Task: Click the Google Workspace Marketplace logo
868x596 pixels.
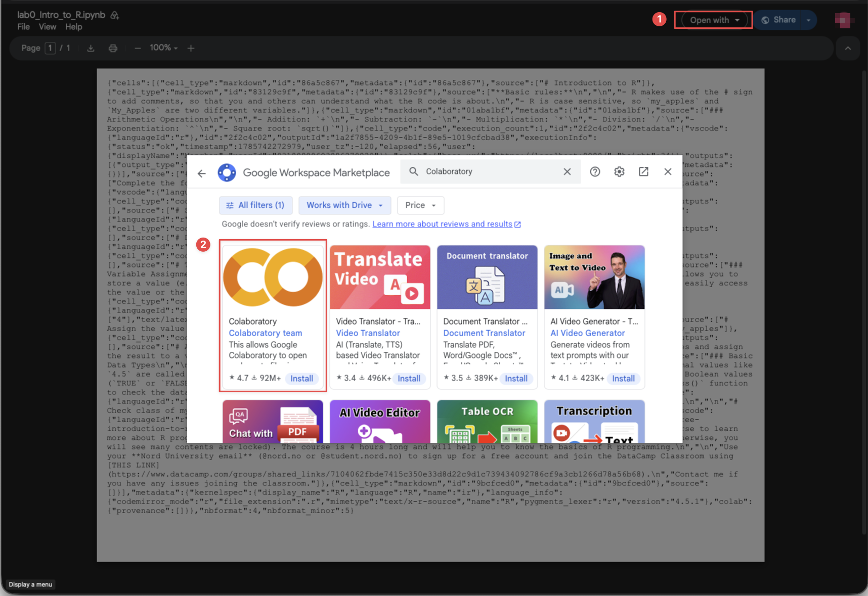Action: click(227, 172)
